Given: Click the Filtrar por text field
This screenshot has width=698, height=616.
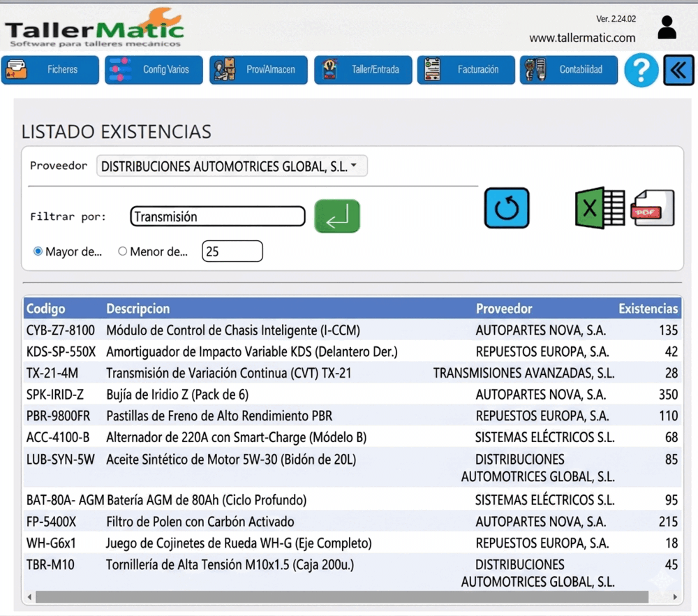Looking at the screenshot, I should [x=218, y=217].
